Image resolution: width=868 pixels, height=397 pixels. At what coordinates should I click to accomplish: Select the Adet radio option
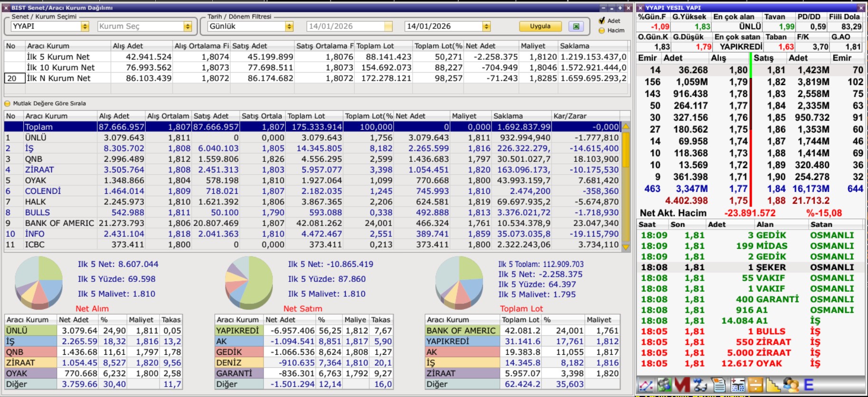pos(602,21)
